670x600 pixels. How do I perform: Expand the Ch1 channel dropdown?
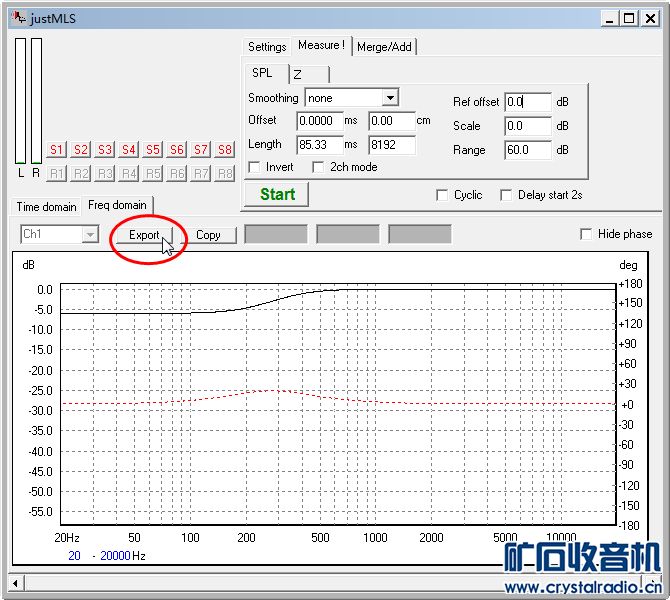point(90,234)
